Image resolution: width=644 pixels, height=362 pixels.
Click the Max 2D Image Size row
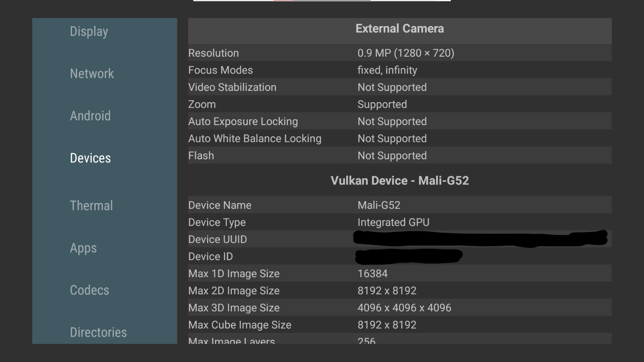[x=400, y=290]
